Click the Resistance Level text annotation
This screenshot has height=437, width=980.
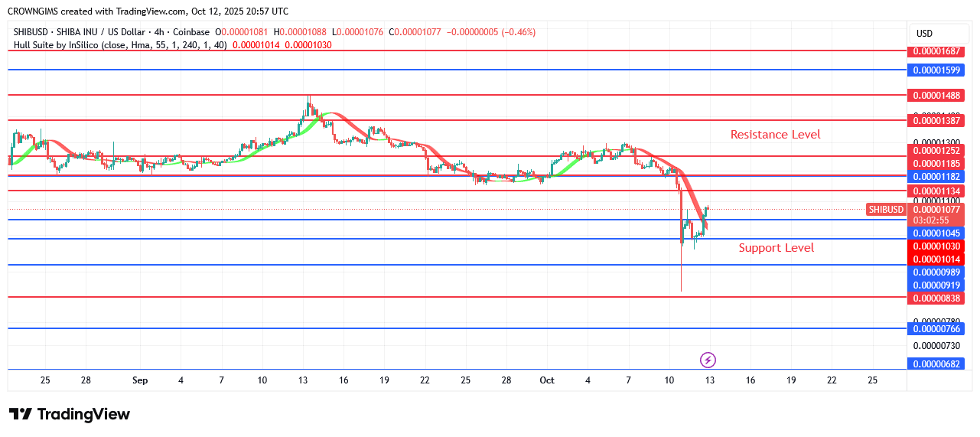(x=775, y=135)
